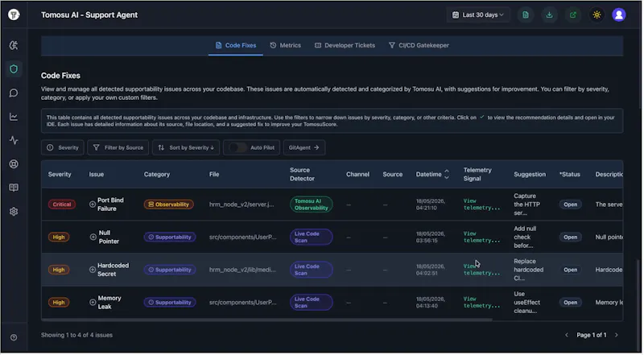Sort by the Datetime column arrows
Viewport: 644px width, 355px height.
coord(447,174)
